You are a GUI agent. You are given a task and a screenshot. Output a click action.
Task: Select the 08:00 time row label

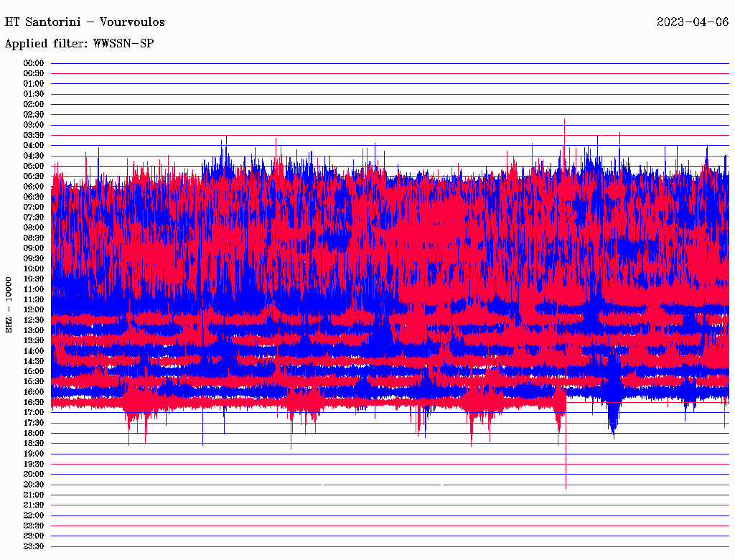tap(34, 228)
